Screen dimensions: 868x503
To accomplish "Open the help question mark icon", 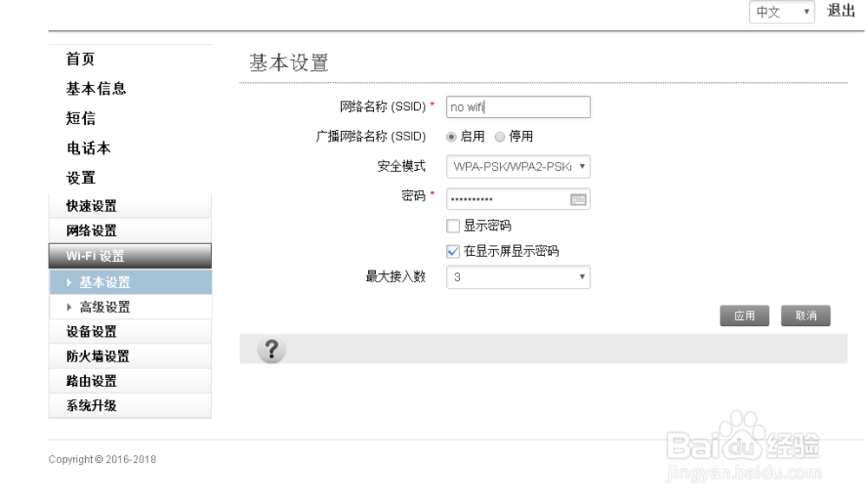I will (x=270, y=349).
